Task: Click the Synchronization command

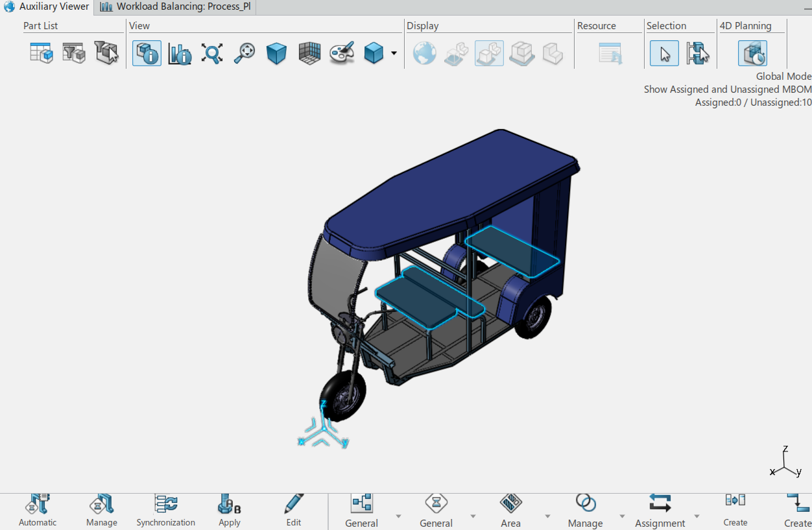Action: [x=165, y=511]
